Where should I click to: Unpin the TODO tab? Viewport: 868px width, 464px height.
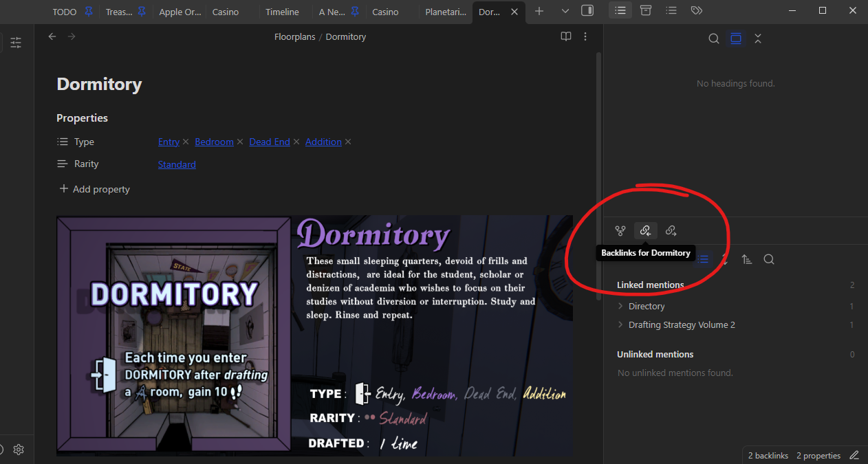coord(88,12)
